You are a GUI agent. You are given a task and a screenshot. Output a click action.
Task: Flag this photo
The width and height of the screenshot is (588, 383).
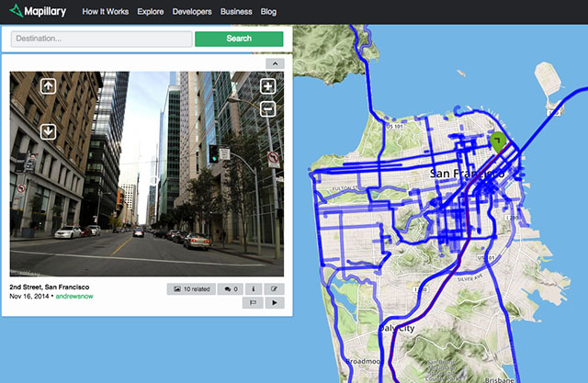pyautogui.click(x=254, y=301)
